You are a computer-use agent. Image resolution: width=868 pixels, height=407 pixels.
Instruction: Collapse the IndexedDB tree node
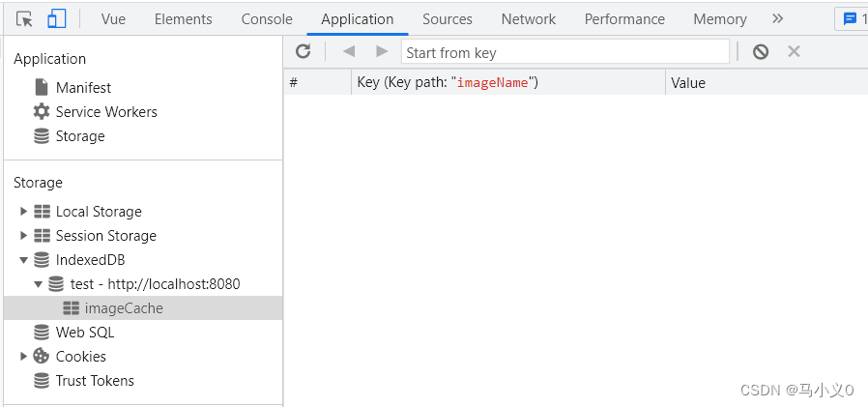pyautogui.click(x=23, y=260)
